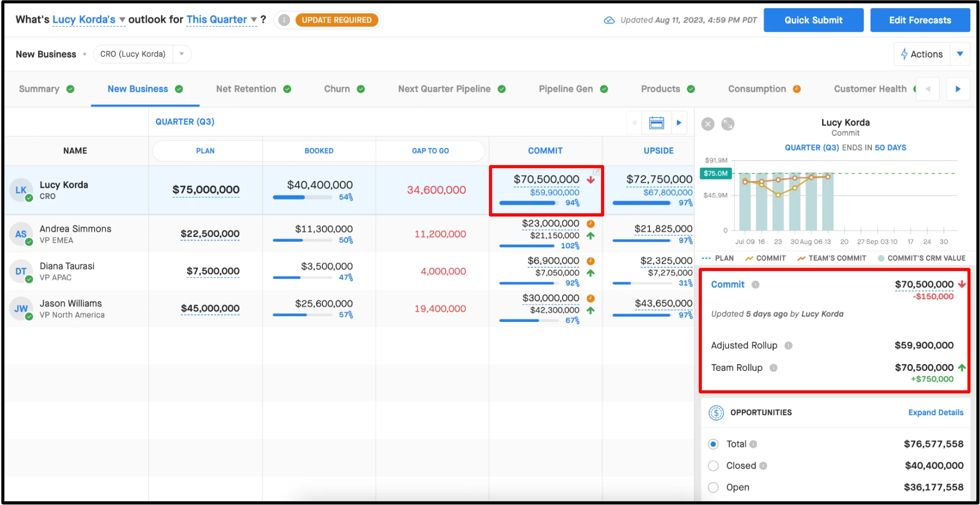This screenshot has width=980, height=505.
Task: Click the Quick Submit button
Action: click(813, 20)
